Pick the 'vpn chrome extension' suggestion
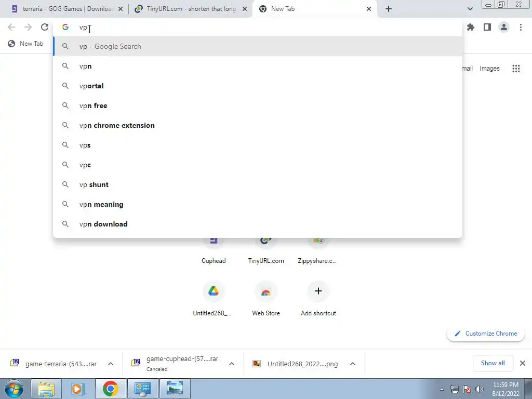The height and width of the screenshot is (399, 532). point(258,125)
